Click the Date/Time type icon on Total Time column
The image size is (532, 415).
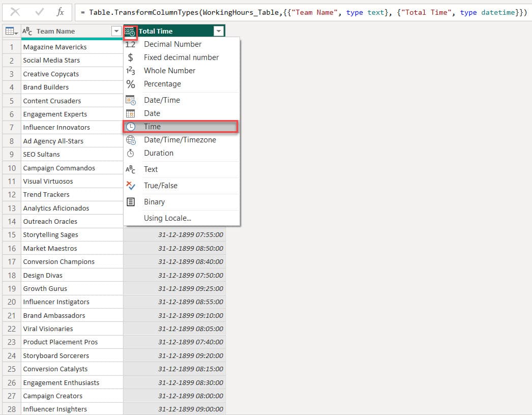click(130, 32)
